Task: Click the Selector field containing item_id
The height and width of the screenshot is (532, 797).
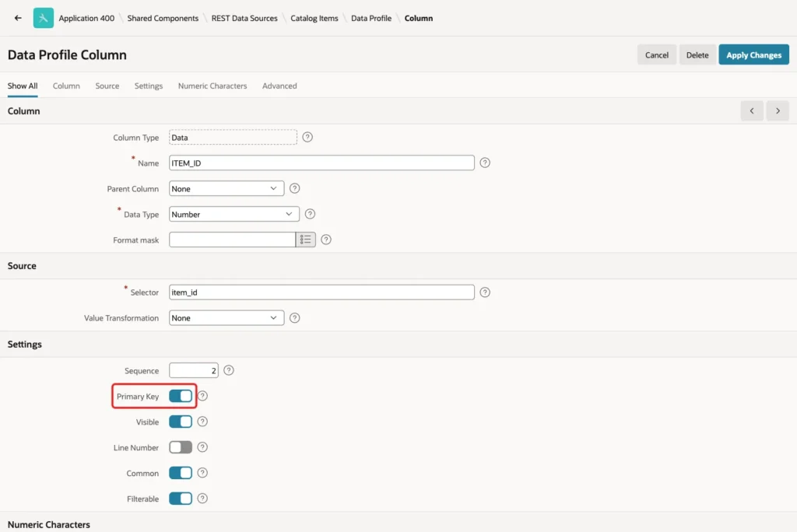Action: tap(321, 292)
